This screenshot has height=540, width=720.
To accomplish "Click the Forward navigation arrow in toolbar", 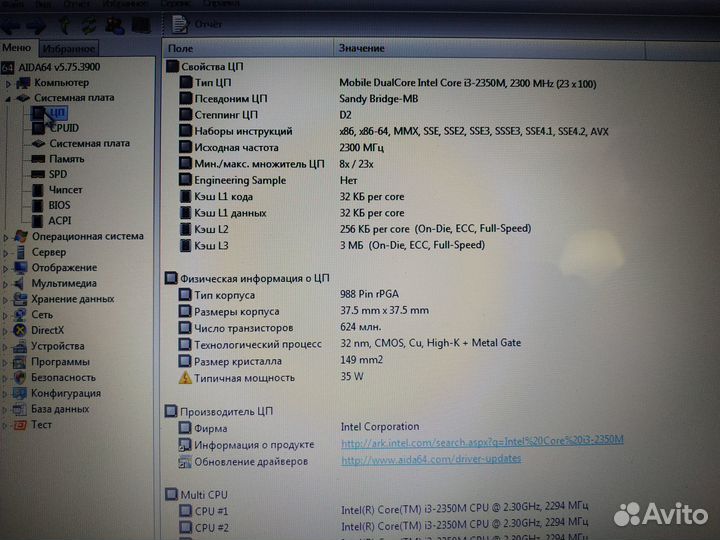I will [36, 26].
